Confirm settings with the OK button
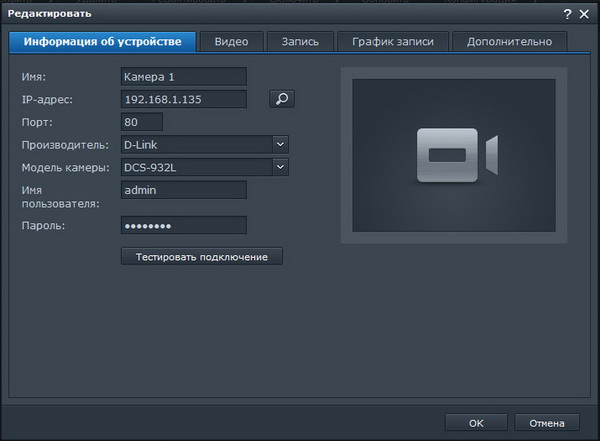 [x=476, y=422]
